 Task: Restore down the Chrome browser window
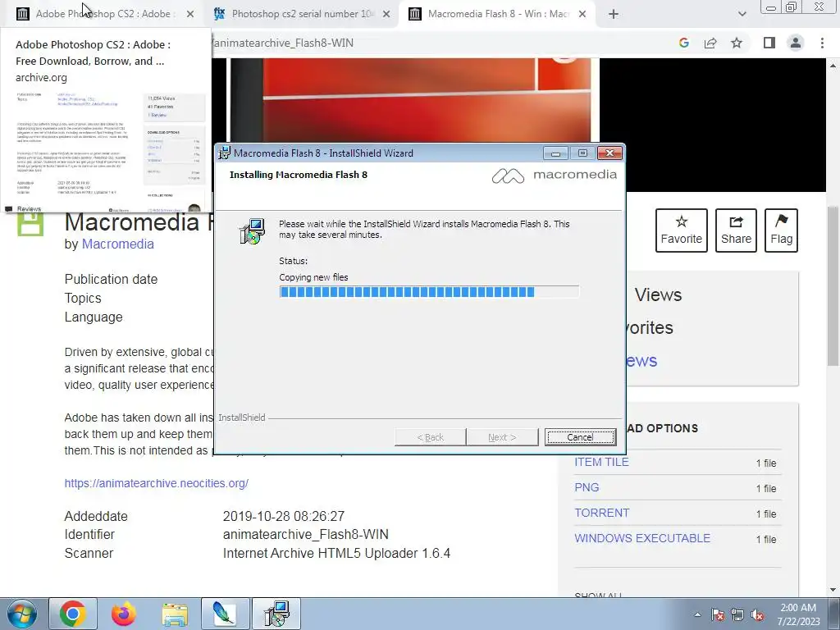792,7
